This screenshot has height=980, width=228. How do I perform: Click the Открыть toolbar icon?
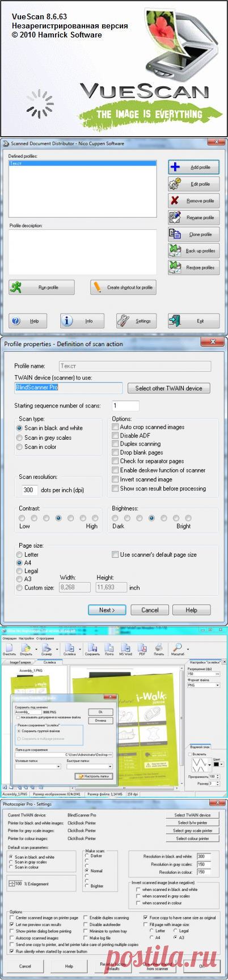(x=26, y=649)
